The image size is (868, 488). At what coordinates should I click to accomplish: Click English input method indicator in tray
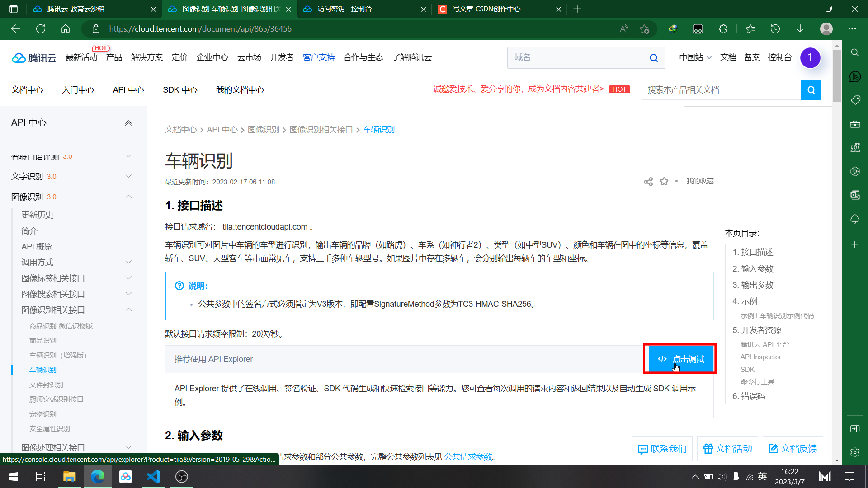pyautogui.click(x=762, y=476)
